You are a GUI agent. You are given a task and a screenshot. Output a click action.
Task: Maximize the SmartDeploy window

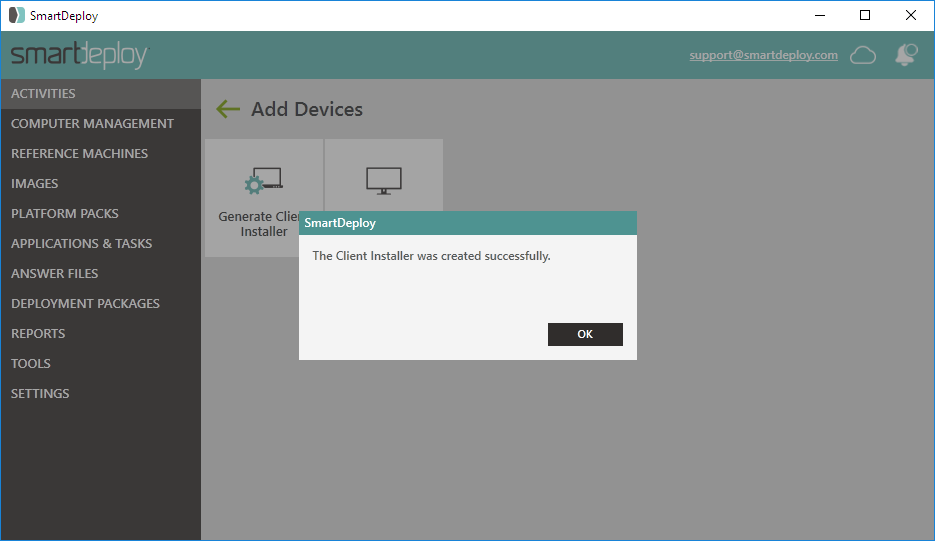(865, 16)
